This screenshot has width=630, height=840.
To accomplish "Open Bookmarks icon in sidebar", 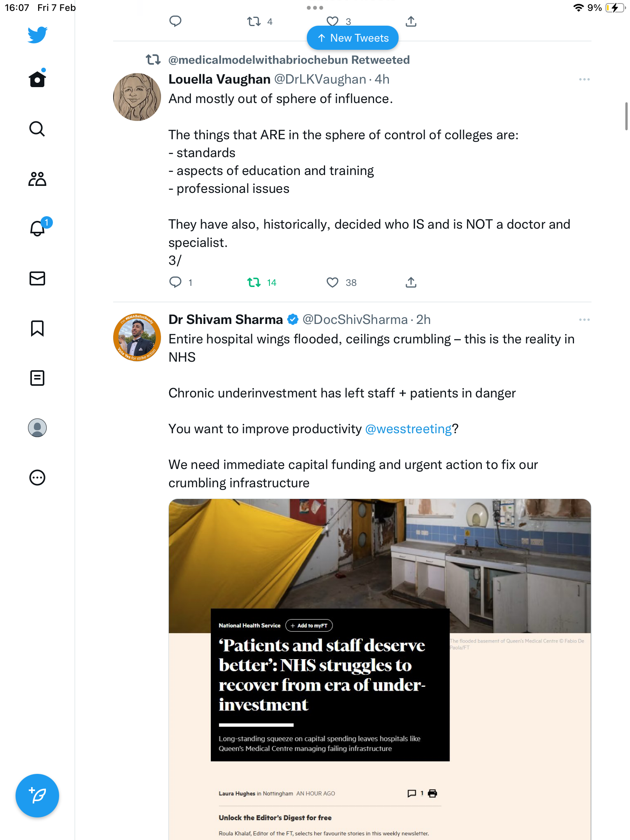I will (37, 328).
